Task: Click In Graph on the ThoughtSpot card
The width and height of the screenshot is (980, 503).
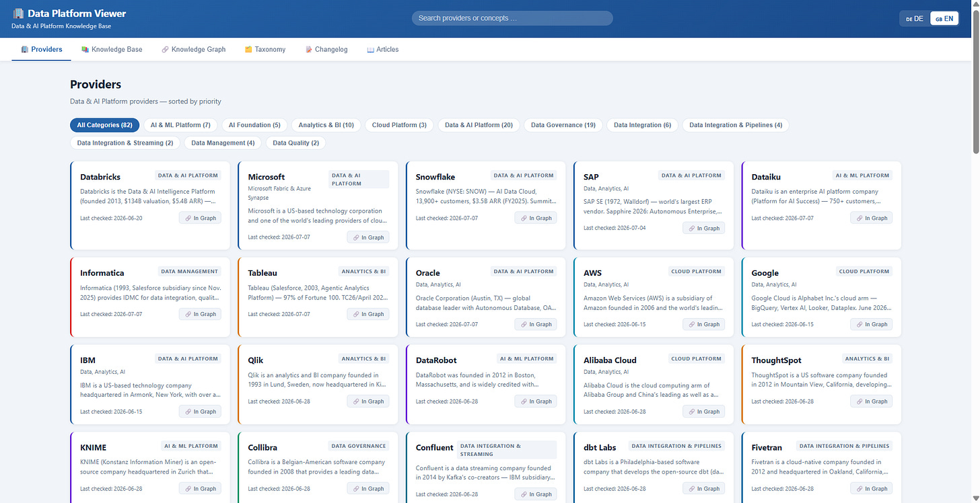Action: (872, 401)
